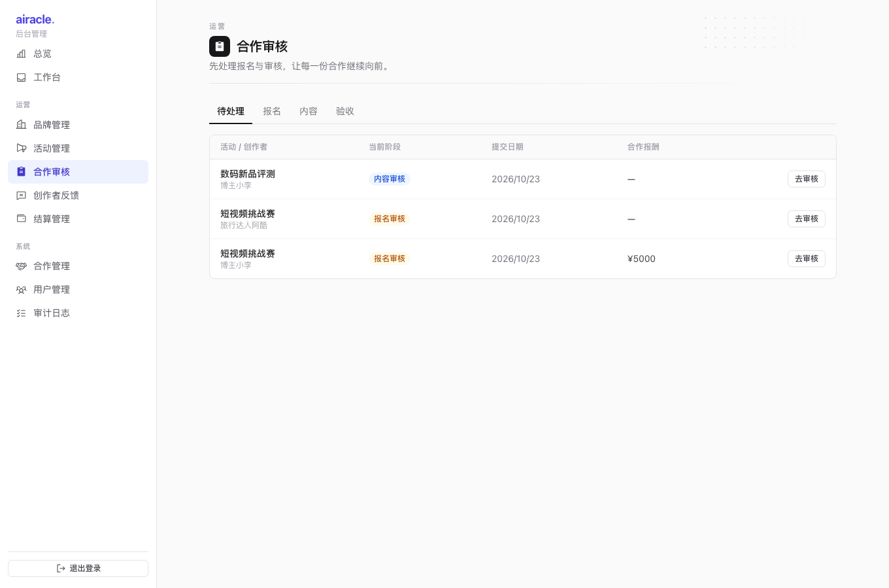Click the 品牌管理 building icon
The width and height of the screenshot is (889, 588).
point(21,125)
